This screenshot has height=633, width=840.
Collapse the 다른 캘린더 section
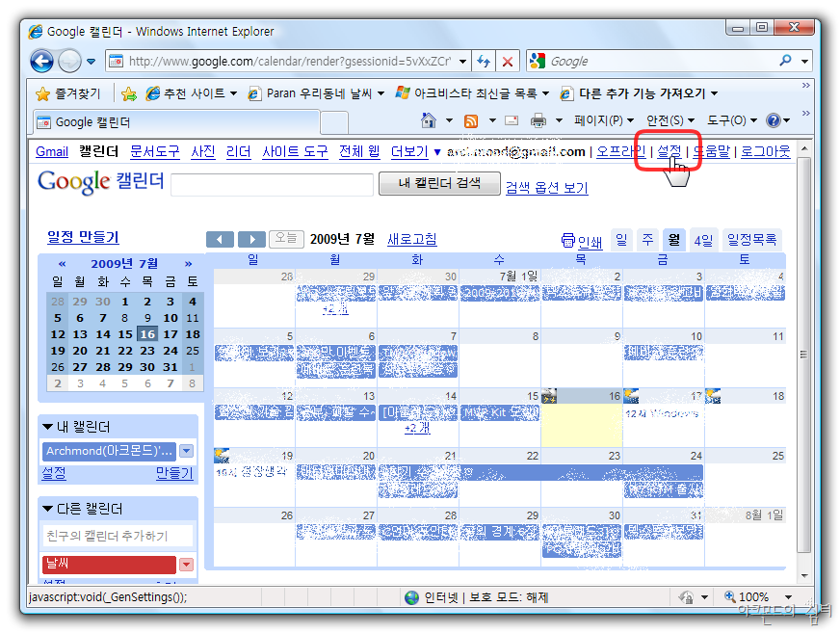pyautogui.click(x=47, y=508)
